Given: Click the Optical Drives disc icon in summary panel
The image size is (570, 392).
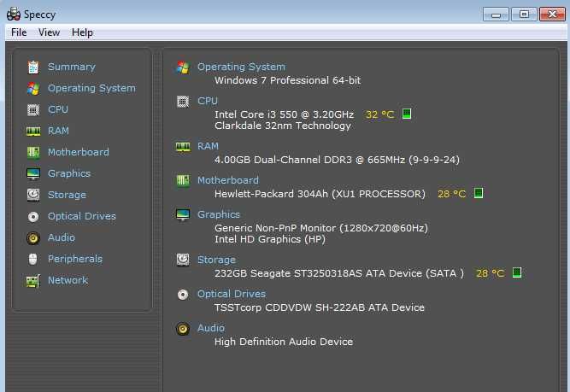Looking at the screenshot, I should pos(183,295).
